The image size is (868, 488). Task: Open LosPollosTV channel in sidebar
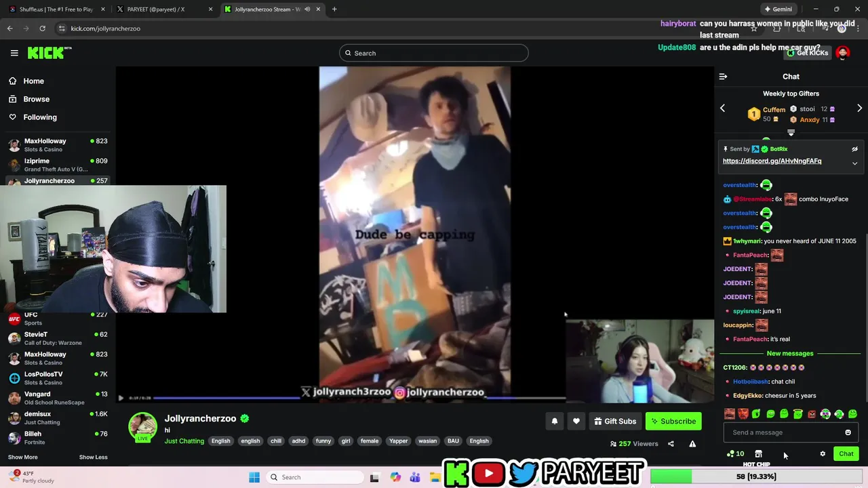58,378
